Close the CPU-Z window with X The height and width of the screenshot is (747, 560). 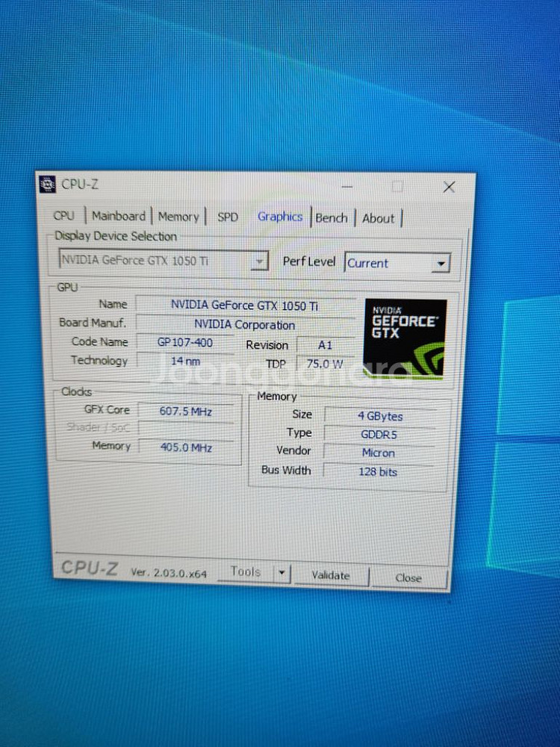point(449,187)
